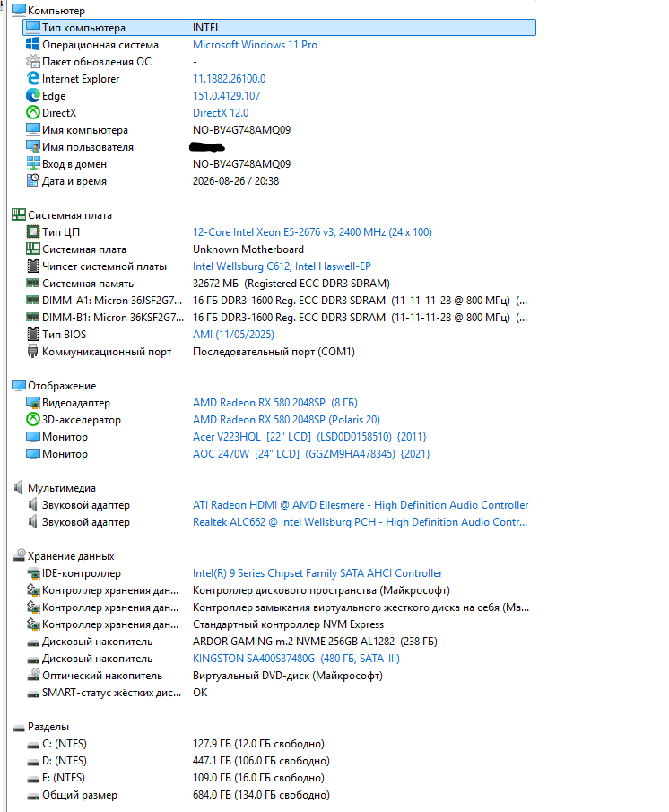Select the Стандартный контроллер NVM Express value
The image size is (669, 812).
point(288,624)
